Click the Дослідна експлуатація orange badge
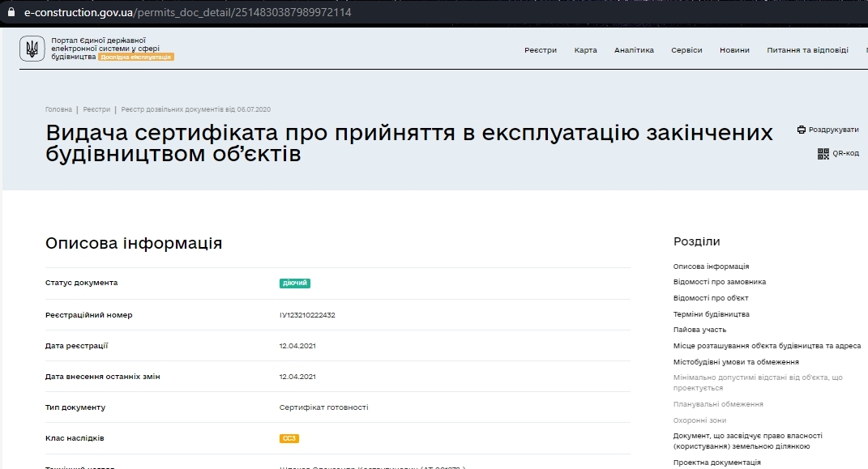This screenshot has width=868, height=469. [136, 57]
